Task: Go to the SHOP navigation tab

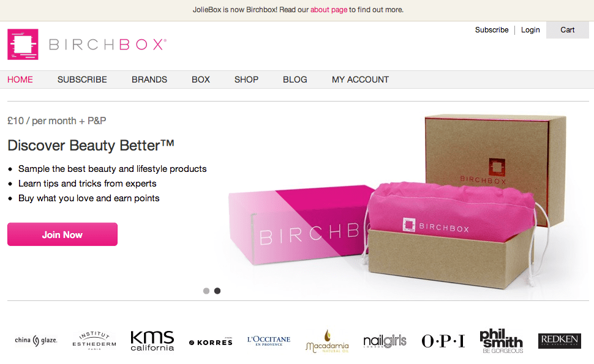Action: [x=246, y=80]
